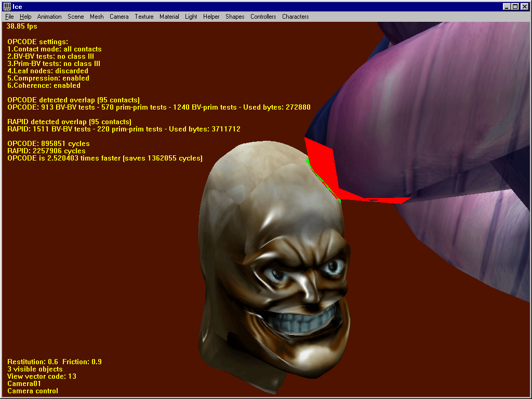The height and width of the screenshot is (399, 532).
Task: Click '6.Coherence: enabled' line
Action: pos(44,86)
